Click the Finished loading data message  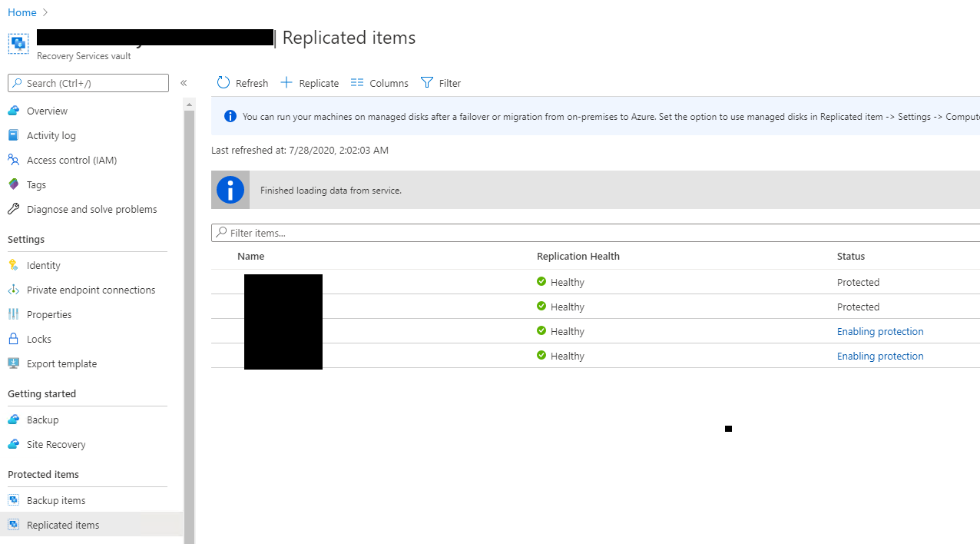coord(331,191)
